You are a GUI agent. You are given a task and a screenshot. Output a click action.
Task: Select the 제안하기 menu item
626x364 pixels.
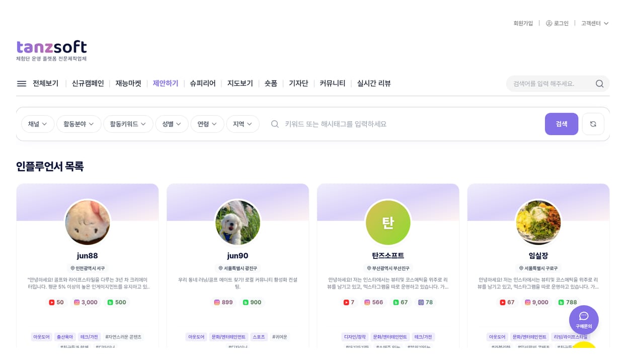[x=166, y=83]
